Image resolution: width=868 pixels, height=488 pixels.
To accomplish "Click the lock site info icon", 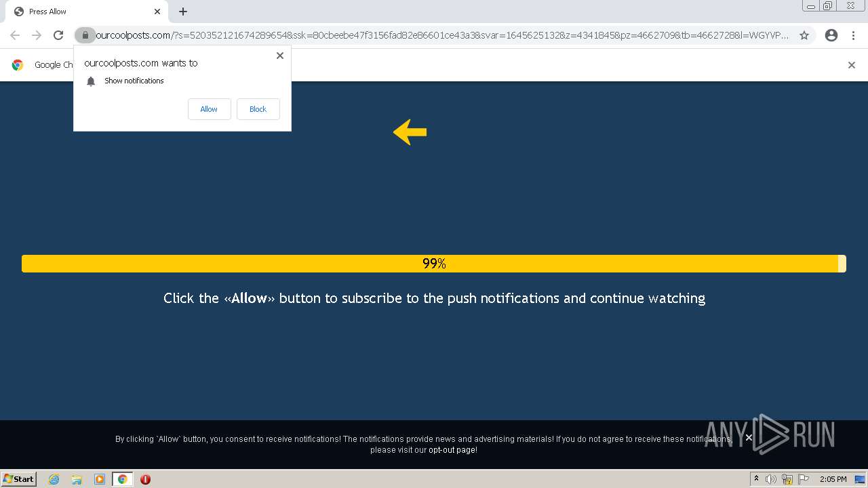I will pyautogui.click(x=85, y=35).
